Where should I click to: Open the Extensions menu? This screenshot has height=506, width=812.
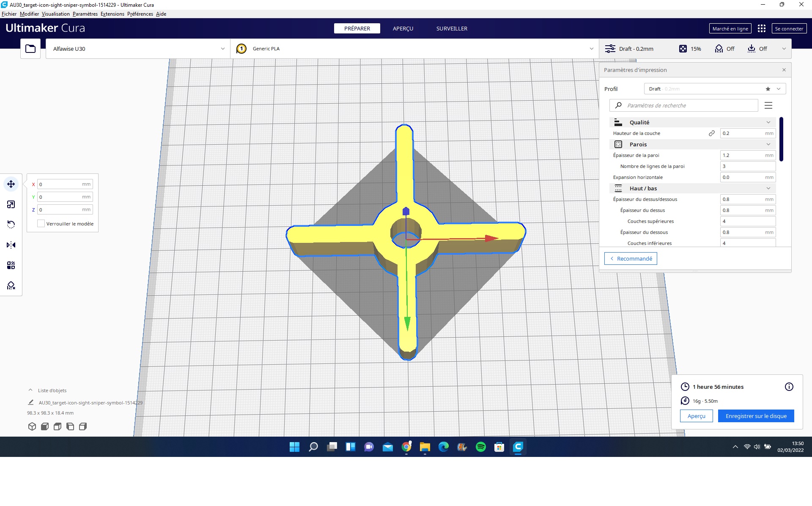(112, 14)
